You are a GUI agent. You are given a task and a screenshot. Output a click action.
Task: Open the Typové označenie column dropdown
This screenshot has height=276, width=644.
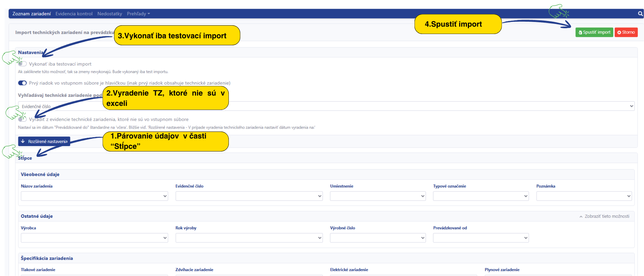point(481,196)
